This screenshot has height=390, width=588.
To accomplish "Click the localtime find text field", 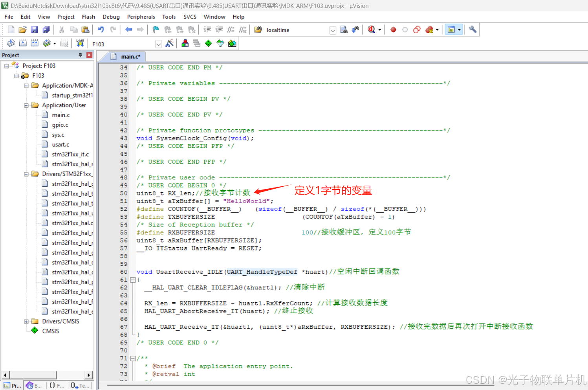I will (x=297, y=30).
